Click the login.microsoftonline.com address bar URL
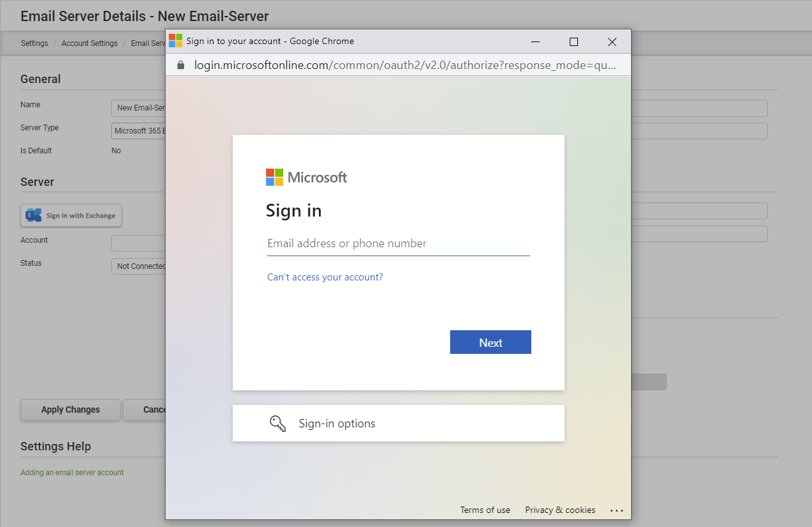Screen dimensions: 812x527 pos(405,65)
